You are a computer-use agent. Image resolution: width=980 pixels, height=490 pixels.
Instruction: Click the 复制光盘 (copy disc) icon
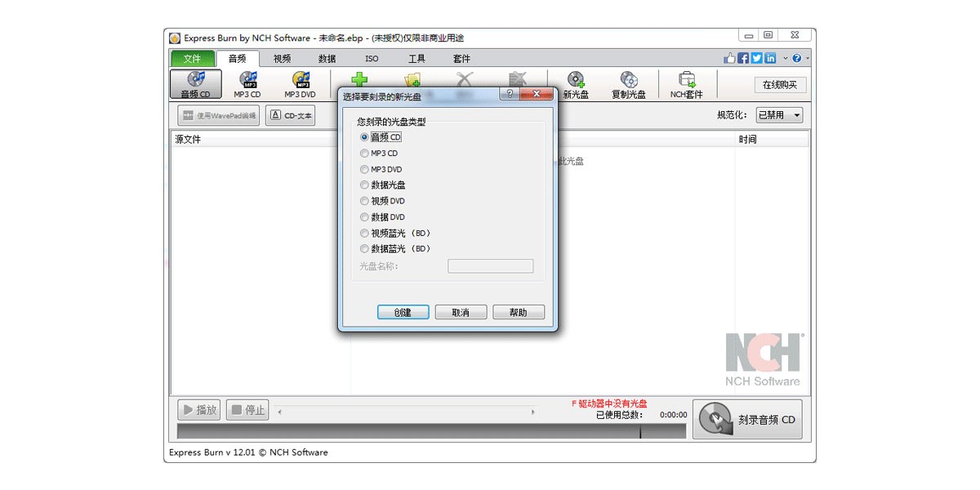pyautogui.click(x=628, y=84)
